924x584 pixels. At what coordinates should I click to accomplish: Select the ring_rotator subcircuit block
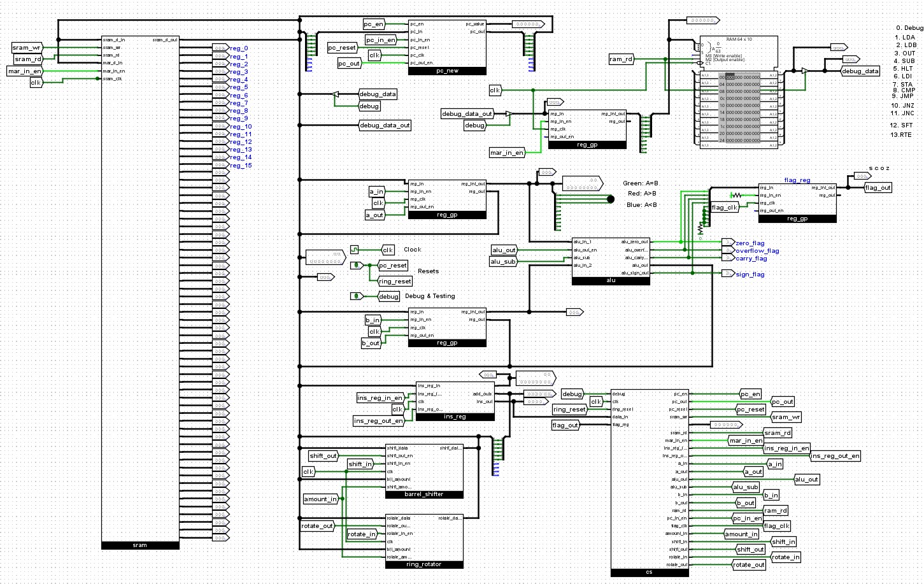click(x=424, y=541)
